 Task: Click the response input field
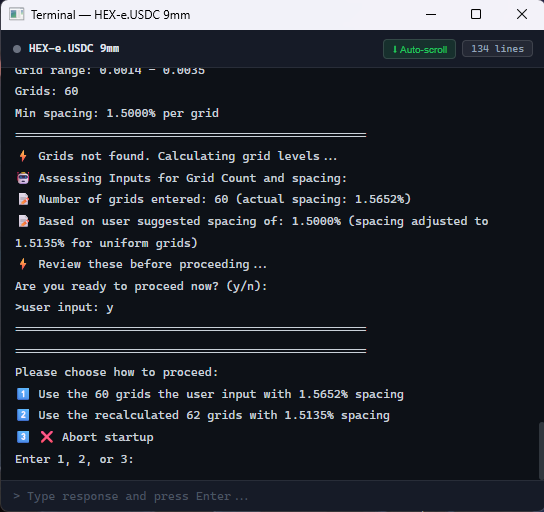click(272, 496)
